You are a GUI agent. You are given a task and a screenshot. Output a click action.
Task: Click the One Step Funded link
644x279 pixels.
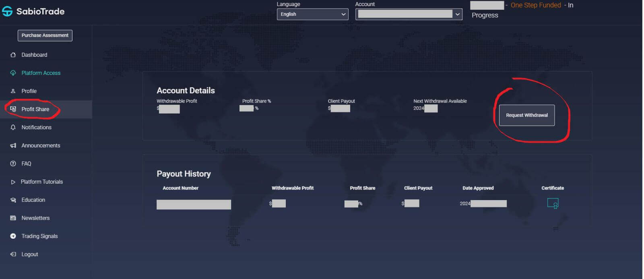click(x=535, y=5)
